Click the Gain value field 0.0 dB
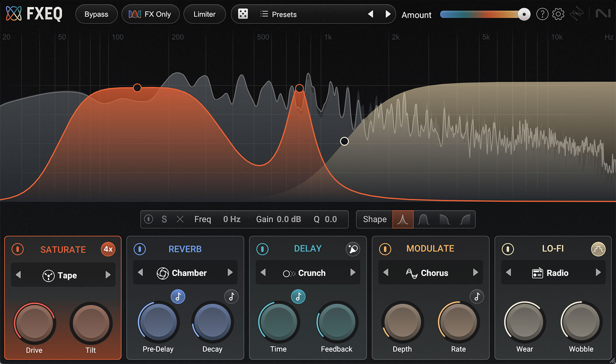This screenshot has height=364, width=616. pos(289,219)
